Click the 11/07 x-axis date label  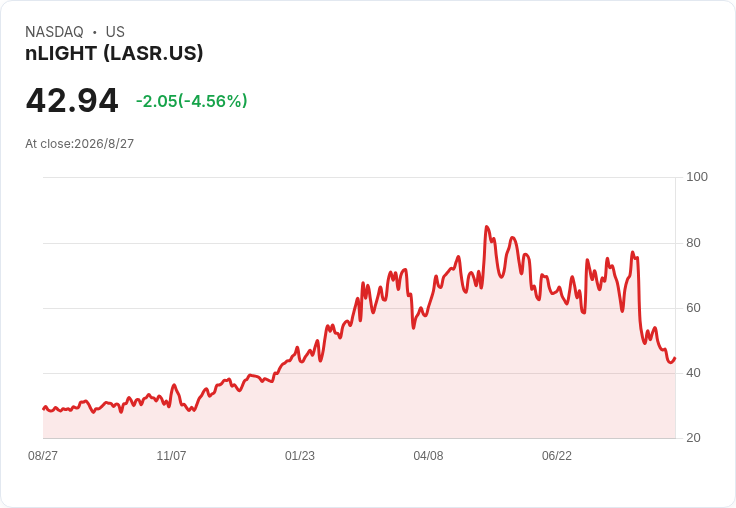coord(171,455)
